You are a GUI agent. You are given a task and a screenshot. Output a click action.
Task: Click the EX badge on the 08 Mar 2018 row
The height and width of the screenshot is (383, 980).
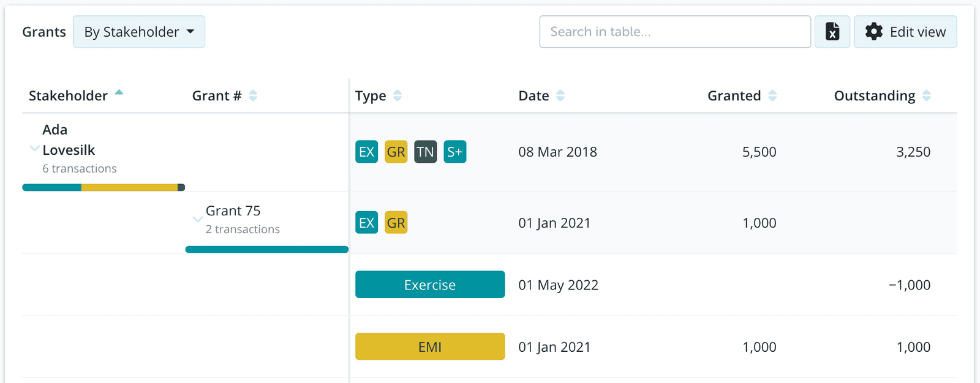point(366,152)
